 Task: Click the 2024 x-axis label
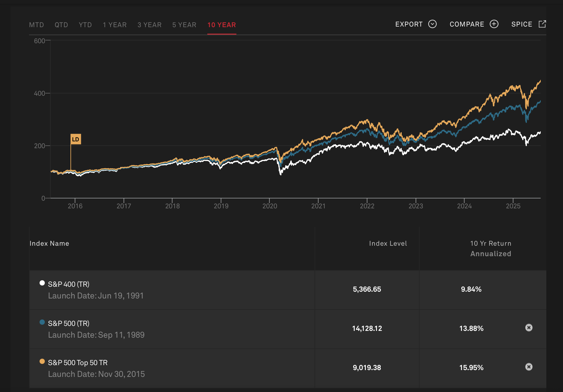click(464, 206)
